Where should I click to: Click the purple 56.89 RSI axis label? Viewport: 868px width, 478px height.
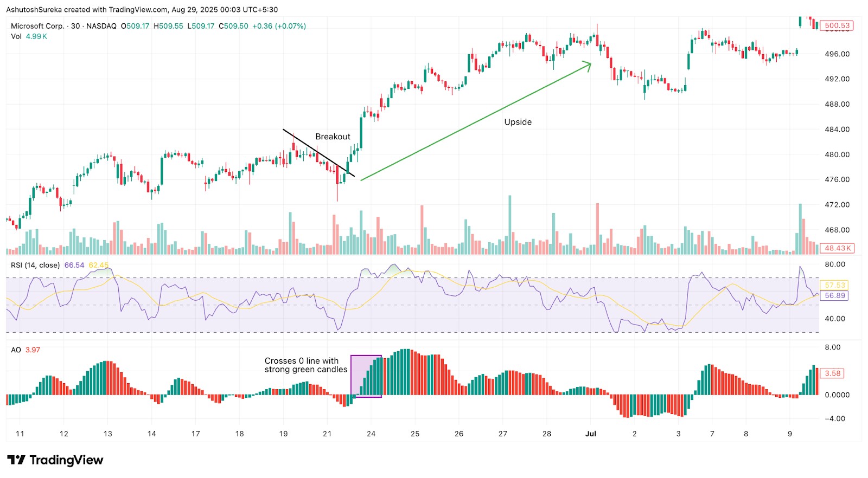(x=835, y=296)
